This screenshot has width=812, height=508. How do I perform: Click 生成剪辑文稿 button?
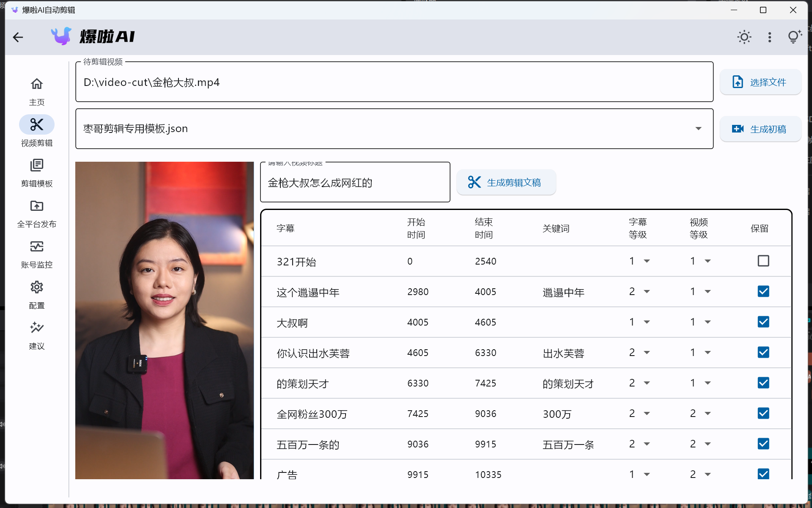click(x=506, y=182)
